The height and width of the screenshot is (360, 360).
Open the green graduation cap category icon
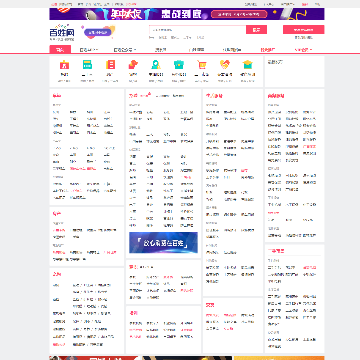point(247,65)
